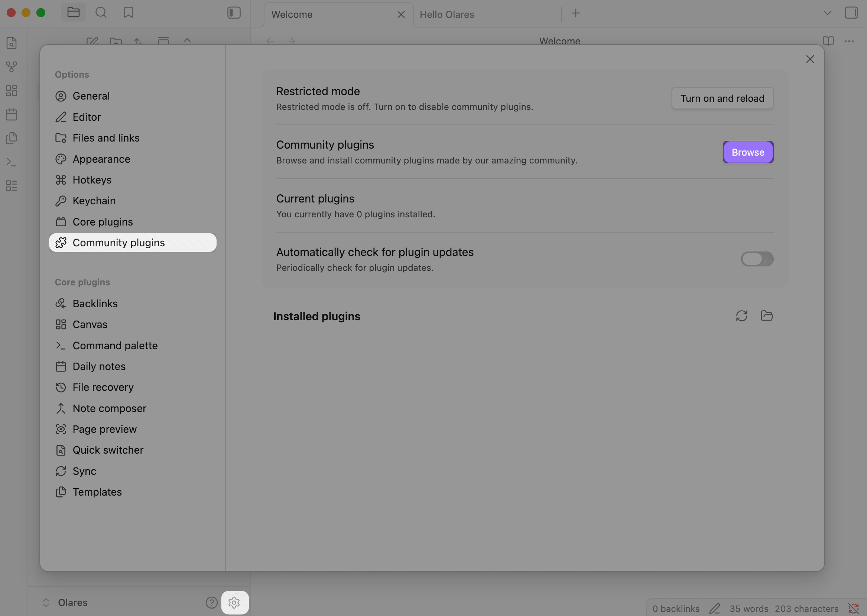This screenshot has width=867, height=616.
Task: Open Keychain settings
Action: click(133, 201)
